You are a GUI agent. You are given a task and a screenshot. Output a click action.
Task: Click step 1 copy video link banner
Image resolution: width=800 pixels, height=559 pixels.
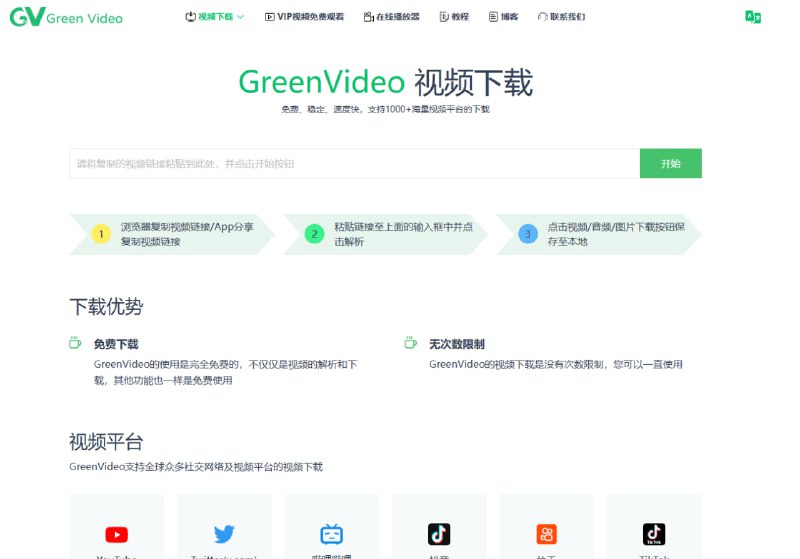click(x=172, y=234)
